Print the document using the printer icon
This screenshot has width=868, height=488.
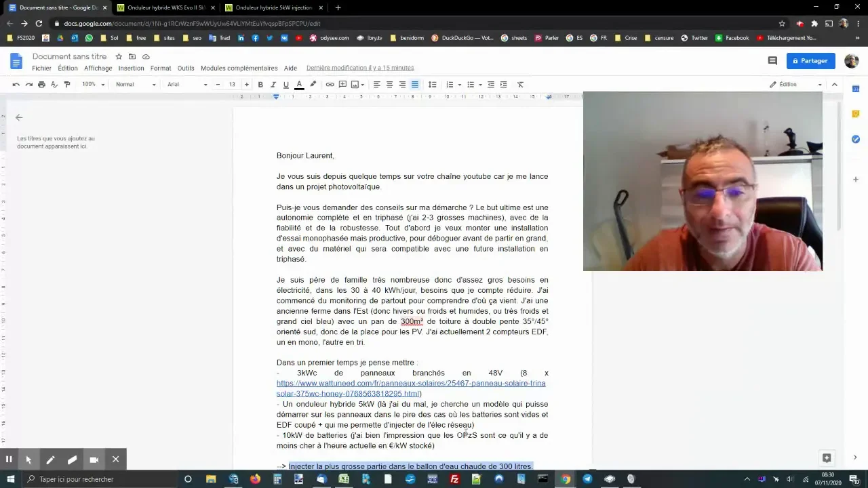[x=41, y=85]
